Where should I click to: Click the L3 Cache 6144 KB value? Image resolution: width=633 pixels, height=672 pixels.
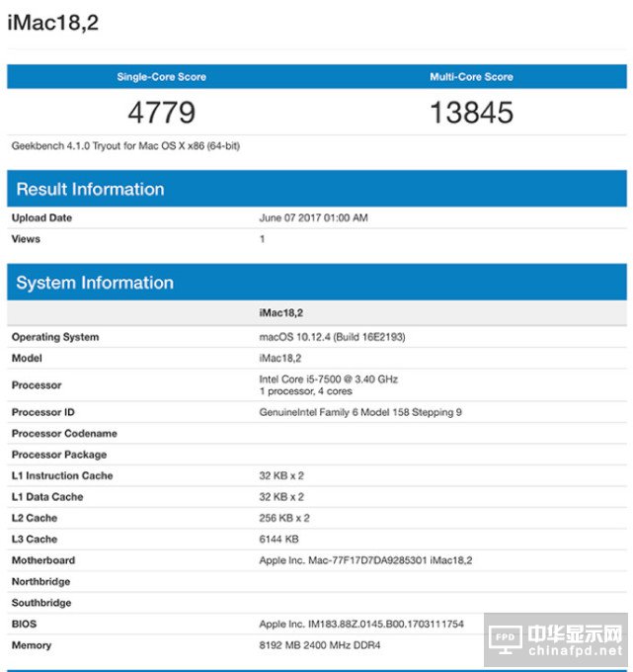(278, 540)
